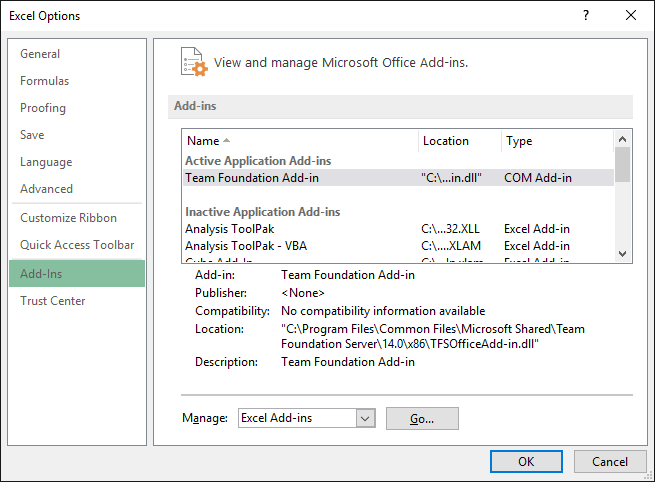Click the Inactive Application Add-ins group heading
This screenshot has width=655, height=482.
click(263, 212)
